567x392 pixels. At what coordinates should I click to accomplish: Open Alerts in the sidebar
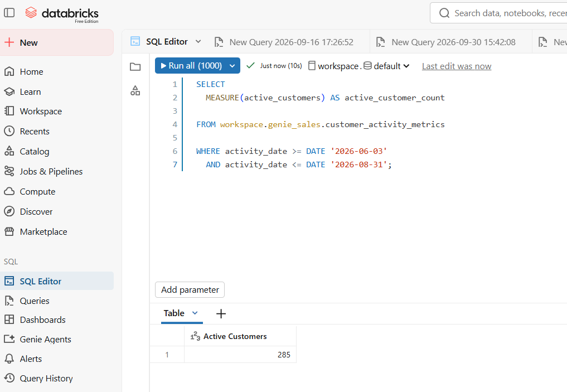pos(31,359)
